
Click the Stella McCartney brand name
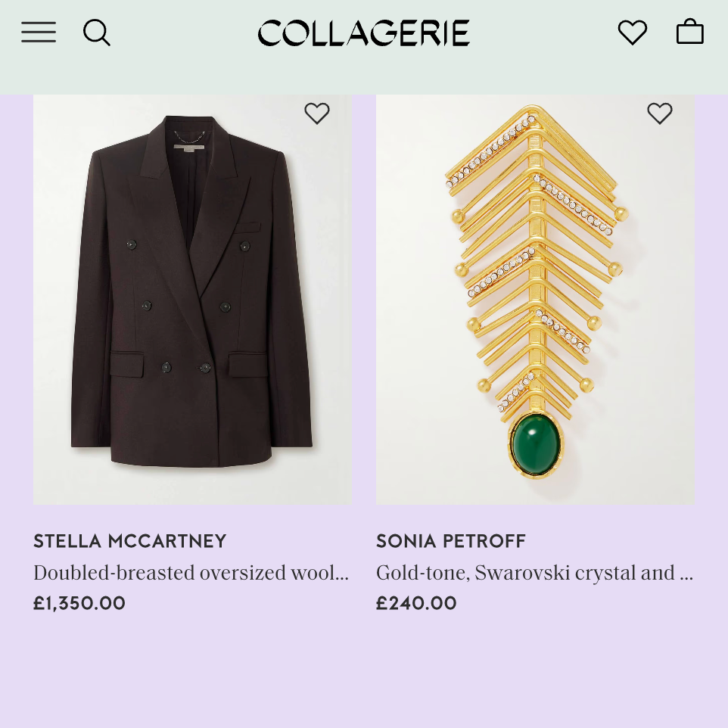[x=130, y=541]
